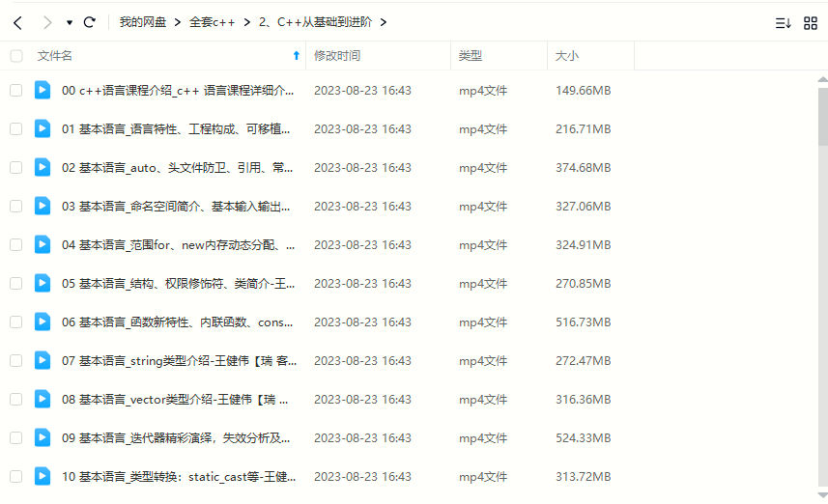
Task: Go to 我的网盘 in breadcrumb
Action: pyautogui.click(x=142, y=22)
